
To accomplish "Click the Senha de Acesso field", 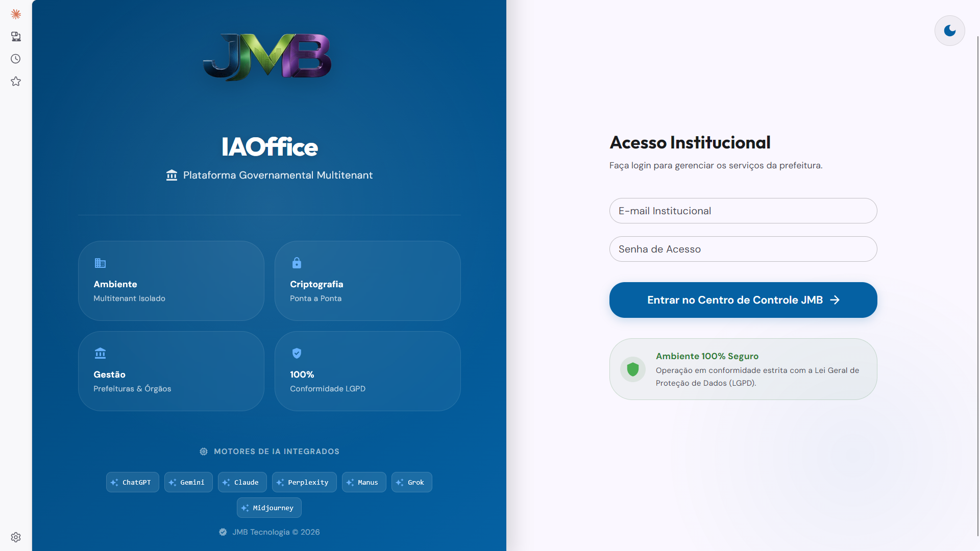I will (x=743, y=249).
